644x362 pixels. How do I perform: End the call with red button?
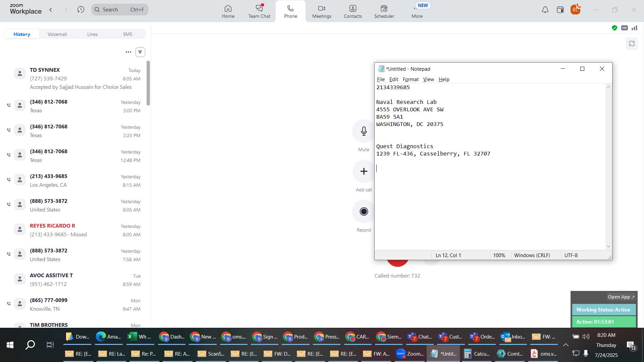tap(397, 263)
